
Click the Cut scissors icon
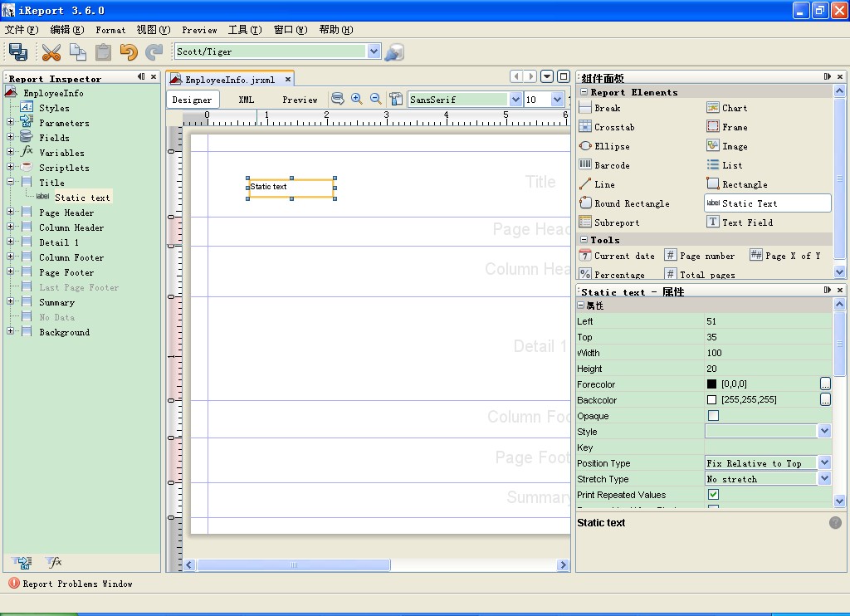(51, 51)
